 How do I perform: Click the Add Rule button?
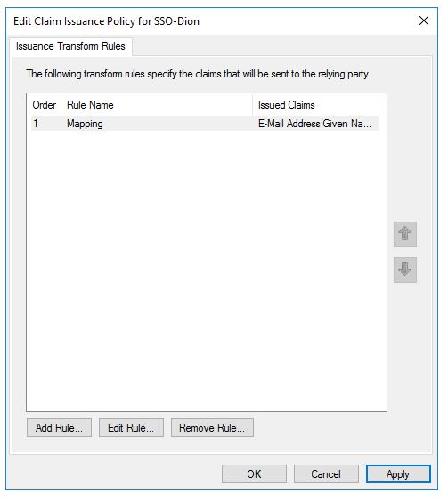click(x=59, y=427)
